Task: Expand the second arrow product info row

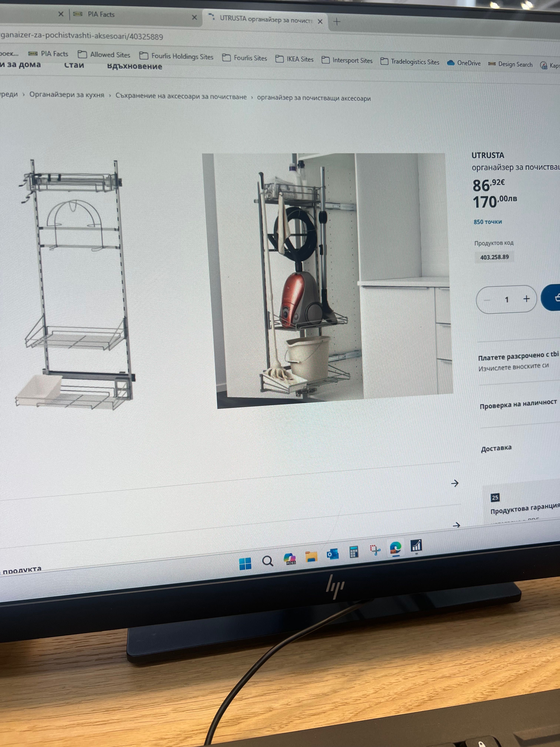Action: coord(456,525)
